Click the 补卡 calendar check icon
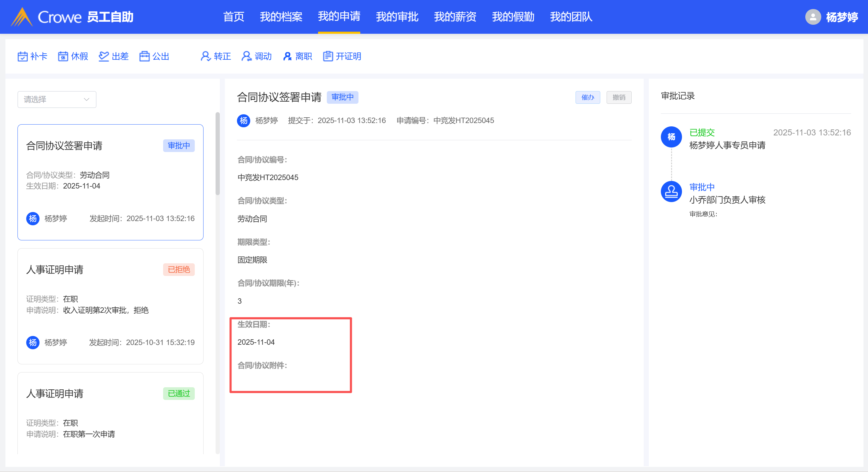The height and width of the screenshot is (472, 868). [23, 56]
